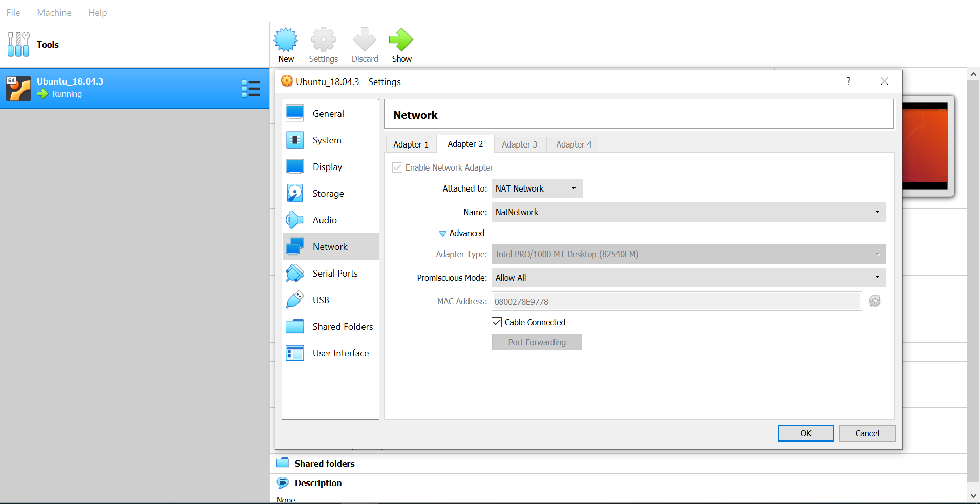Screen dimensions: 980x504
Task: Open the Machine menu
Action: 54,12
